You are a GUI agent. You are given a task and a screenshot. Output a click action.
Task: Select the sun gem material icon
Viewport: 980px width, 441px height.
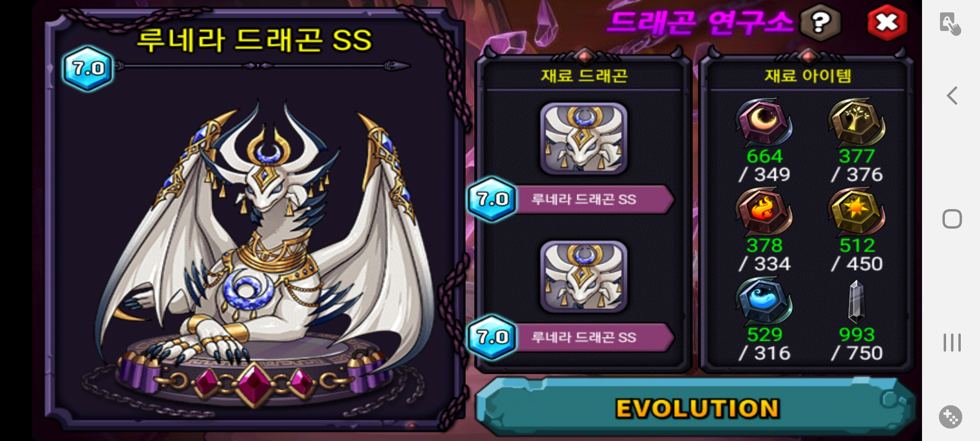tap(856, 212)
